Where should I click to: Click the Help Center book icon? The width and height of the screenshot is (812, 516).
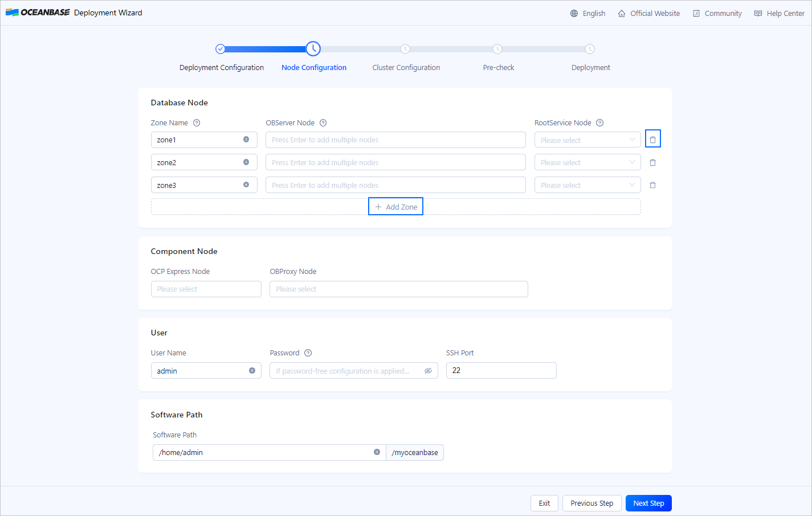758,13
